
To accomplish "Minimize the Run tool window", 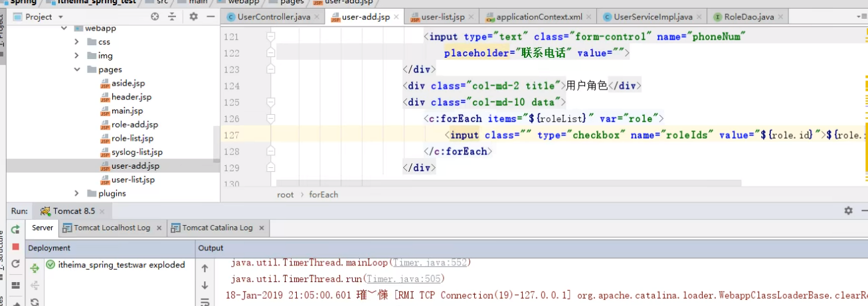I will [x=863, y=210].
